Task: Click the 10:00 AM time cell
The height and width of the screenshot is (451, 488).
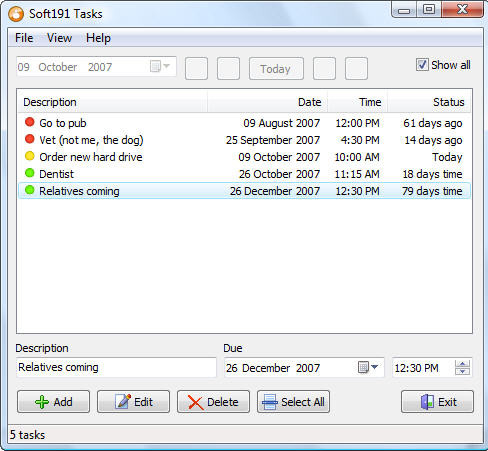Action: coord(357,157)
